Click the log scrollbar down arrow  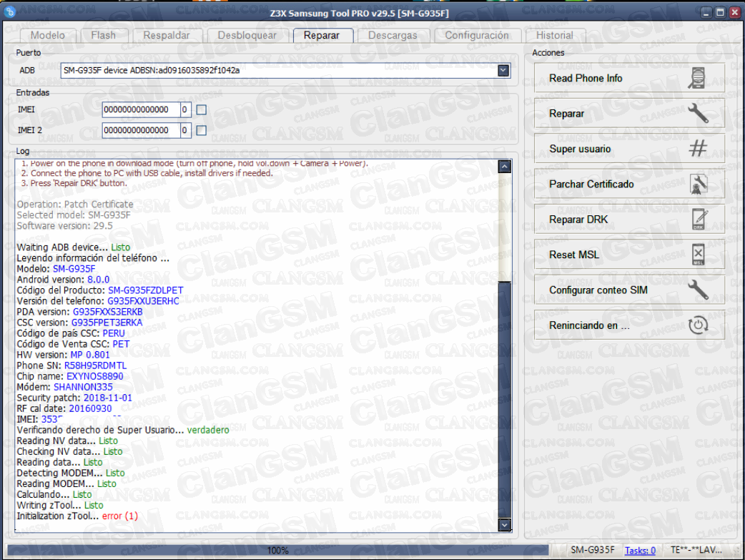505,524
